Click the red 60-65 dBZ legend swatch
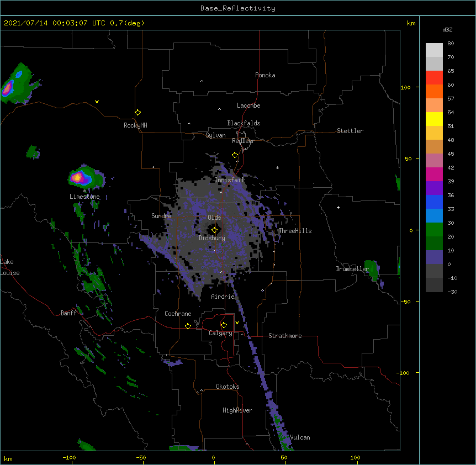Screen dimensions: 476x465 [434, 78]
